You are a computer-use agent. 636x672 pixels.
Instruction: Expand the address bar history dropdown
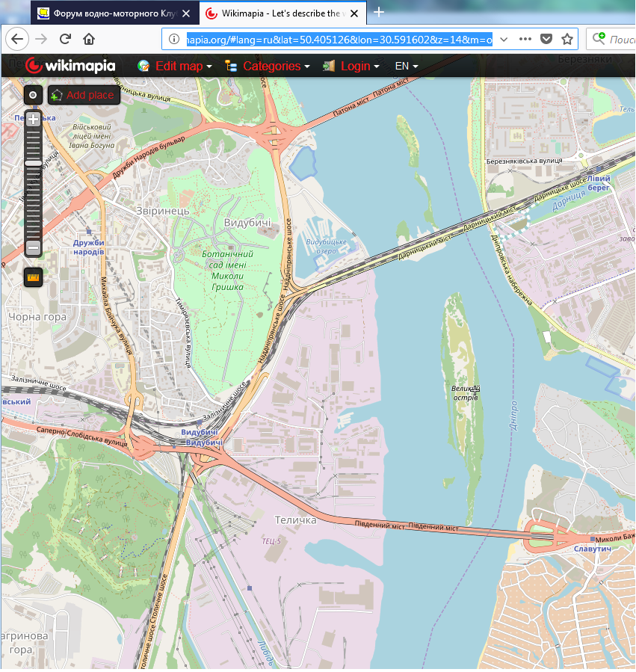pyautogui.click(x=504, y=40)
